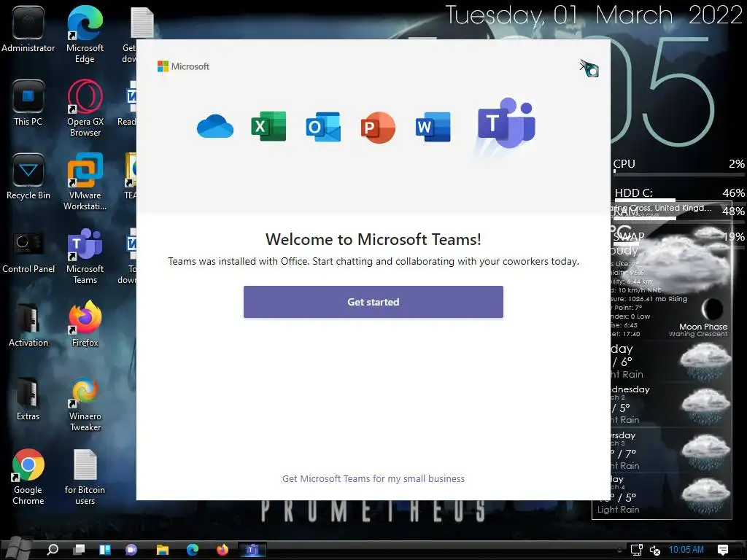
Task: Open Microsoft Edge desktop shortcut
Action: [85, 34]
